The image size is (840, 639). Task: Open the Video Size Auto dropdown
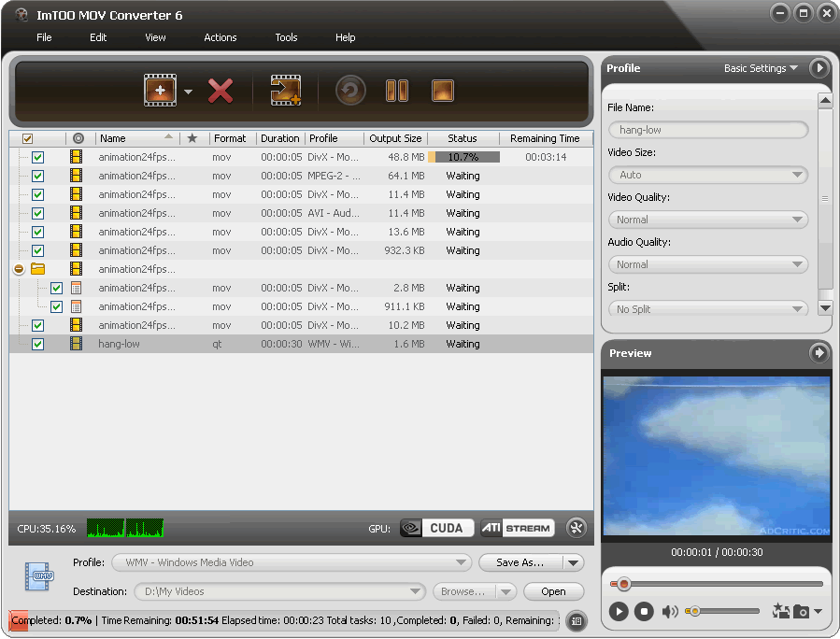coord(708,175)
